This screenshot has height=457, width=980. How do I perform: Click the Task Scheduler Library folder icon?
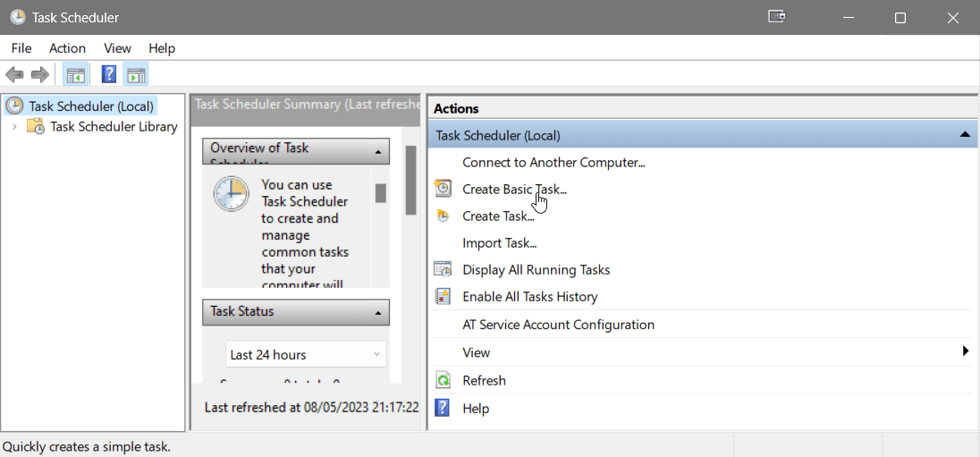[x=35, y=127]
